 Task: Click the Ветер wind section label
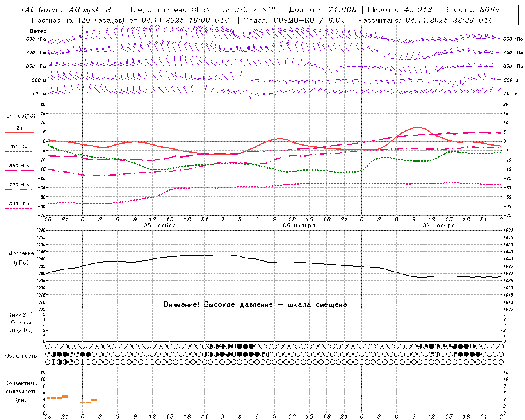pos(38,31)
